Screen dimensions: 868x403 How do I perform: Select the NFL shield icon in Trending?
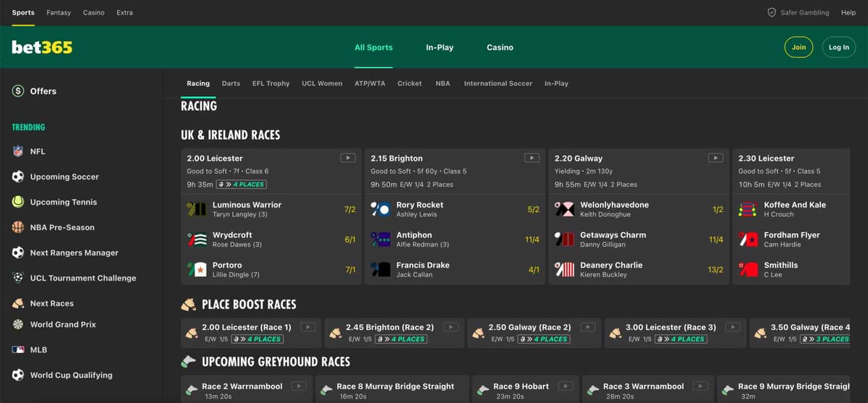pos(18,151)
